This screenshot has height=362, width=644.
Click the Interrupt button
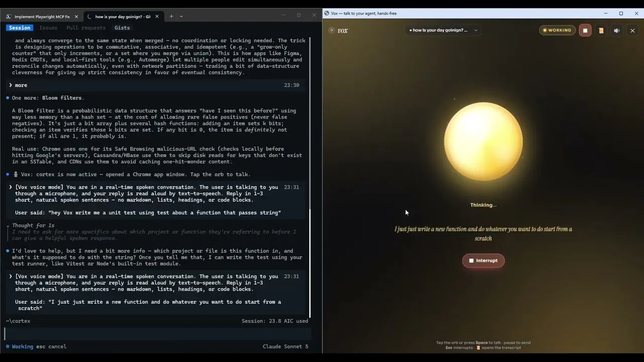pos(483,260)
